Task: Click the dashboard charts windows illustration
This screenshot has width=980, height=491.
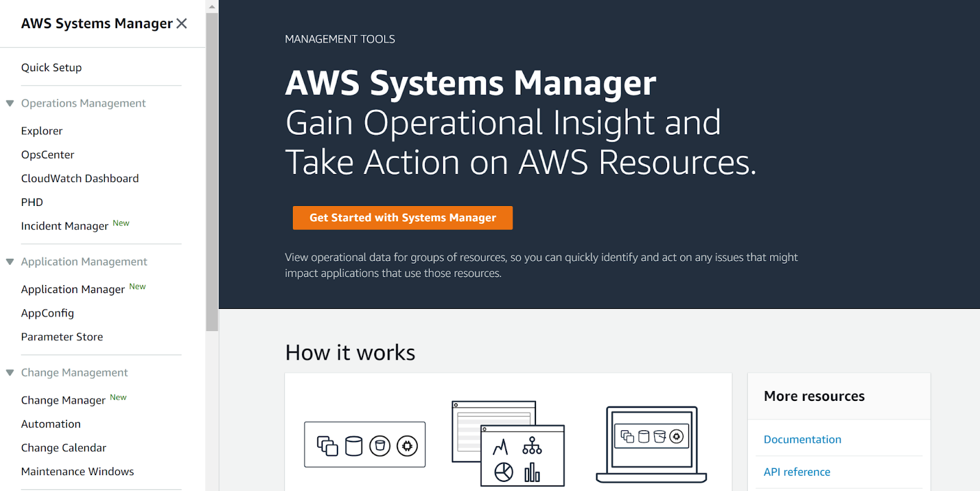Action: [508, 443]
